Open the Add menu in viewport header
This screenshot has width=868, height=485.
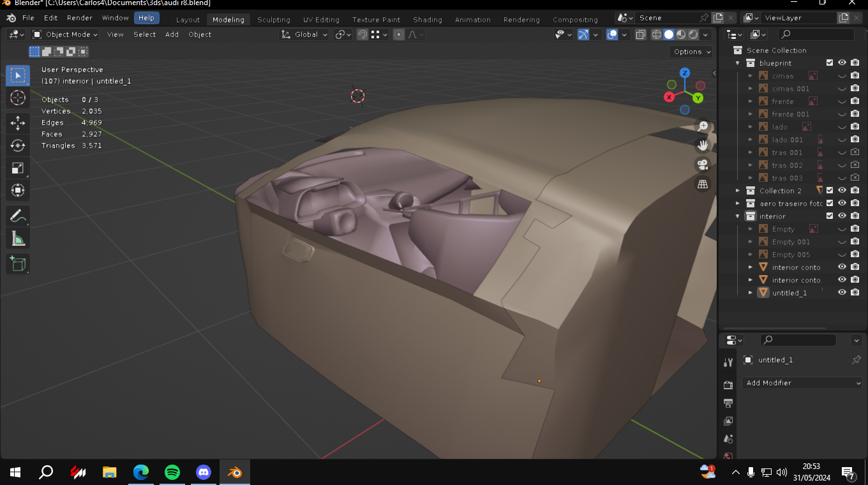(172, 34)
